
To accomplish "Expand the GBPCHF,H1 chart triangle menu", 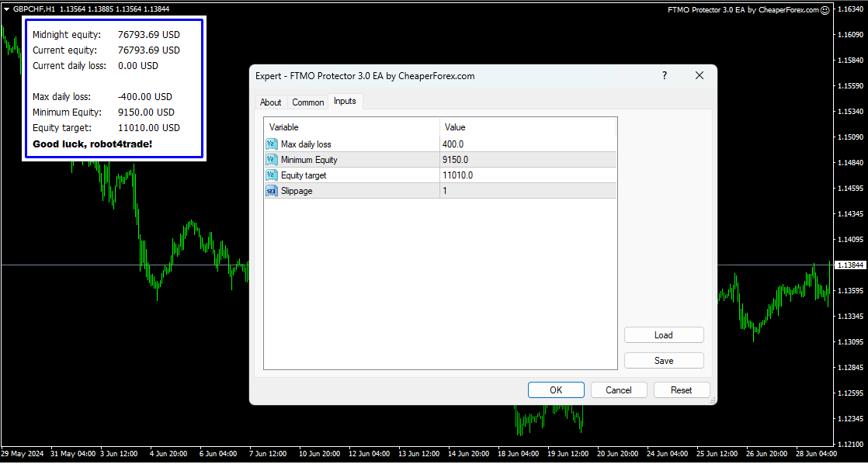I will (6, 9).
